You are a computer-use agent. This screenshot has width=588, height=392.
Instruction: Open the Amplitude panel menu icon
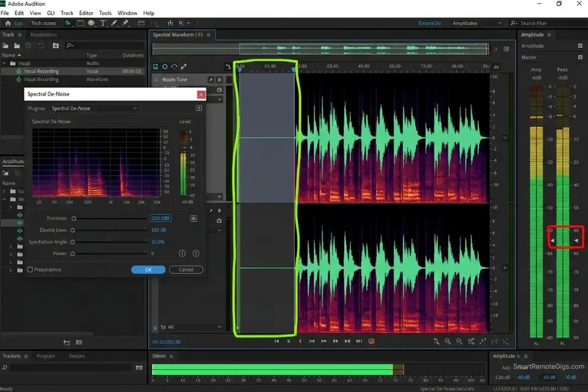coord(549,35)
